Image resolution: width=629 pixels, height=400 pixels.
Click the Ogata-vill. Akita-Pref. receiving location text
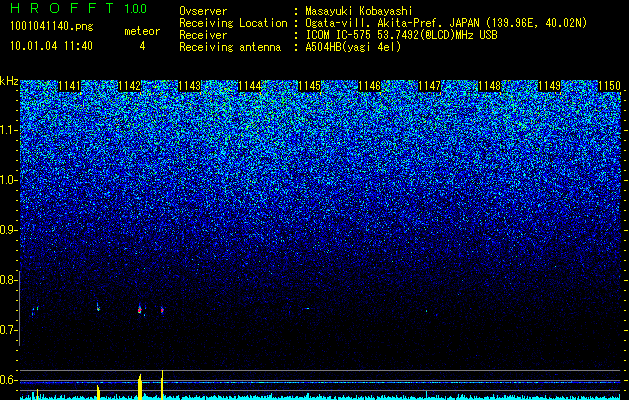tap(446, 23)
